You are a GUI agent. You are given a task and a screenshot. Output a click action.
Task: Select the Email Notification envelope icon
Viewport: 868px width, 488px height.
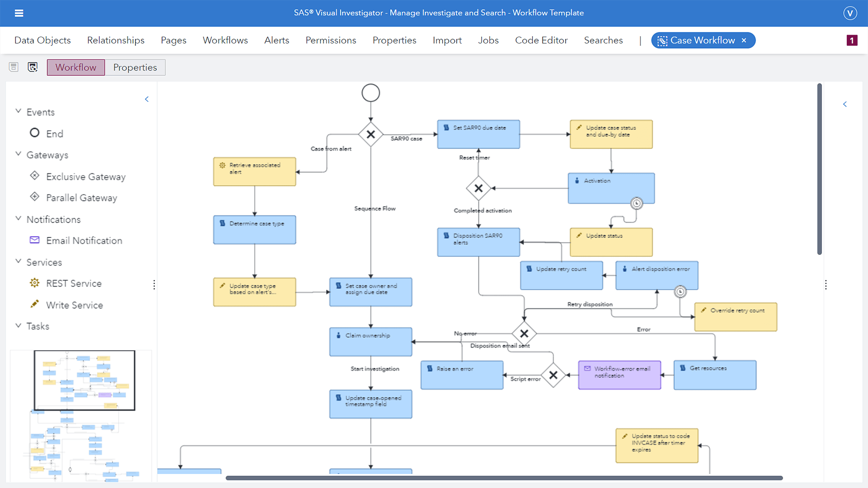pos(35,240)
